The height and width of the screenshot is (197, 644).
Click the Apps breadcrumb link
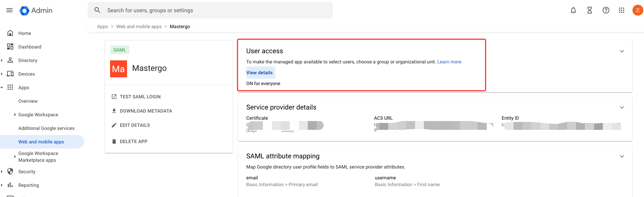pyautogui.click(x=103, y=26)
